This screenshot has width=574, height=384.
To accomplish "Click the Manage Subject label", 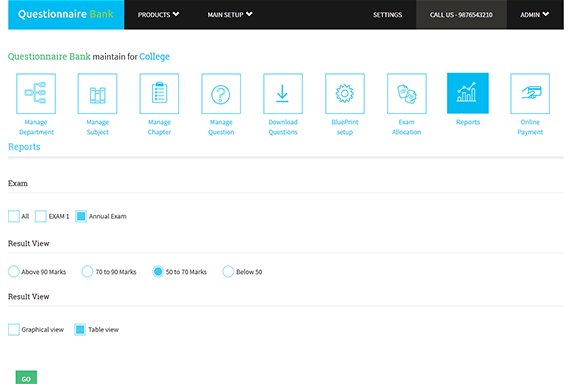I will coord(97,127).
